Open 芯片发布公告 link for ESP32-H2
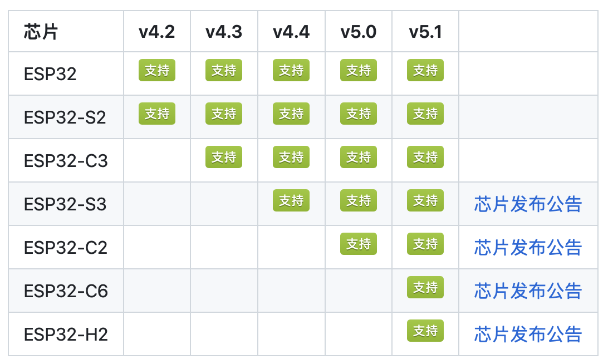Screen dimensions: 608x364 click(528, 335)
